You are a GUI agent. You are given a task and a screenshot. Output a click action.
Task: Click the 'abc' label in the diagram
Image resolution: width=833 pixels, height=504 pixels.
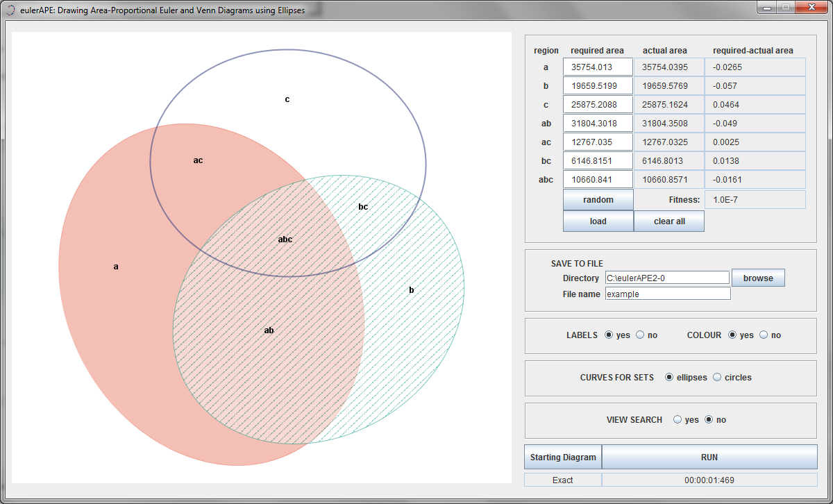[285, 240]
